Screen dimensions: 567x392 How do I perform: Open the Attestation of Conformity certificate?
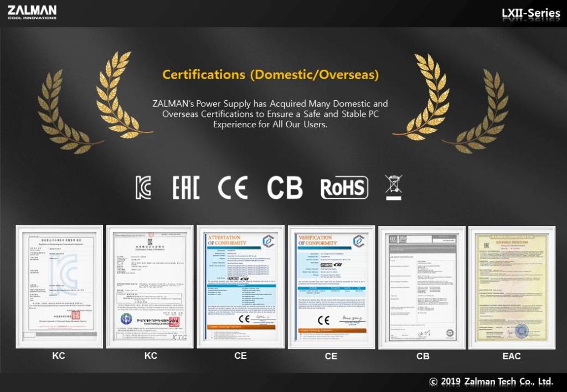[x=240, y=286]
